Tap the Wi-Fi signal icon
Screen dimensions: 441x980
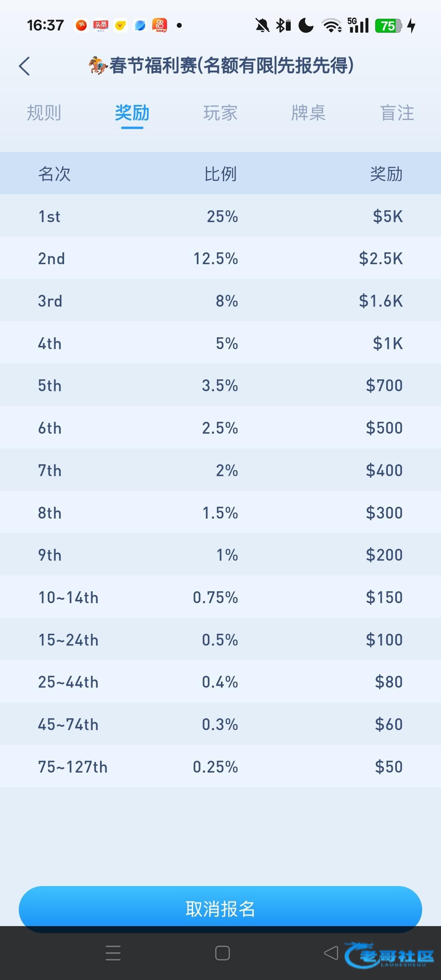coord(332,26)
